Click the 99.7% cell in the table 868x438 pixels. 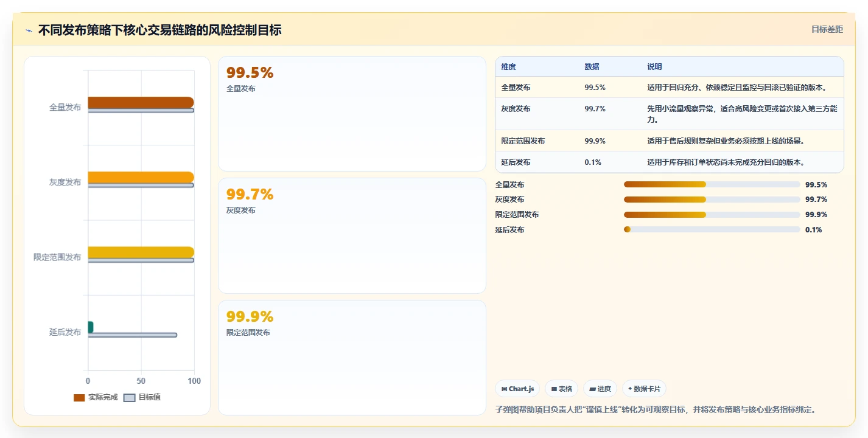[595, 109]
